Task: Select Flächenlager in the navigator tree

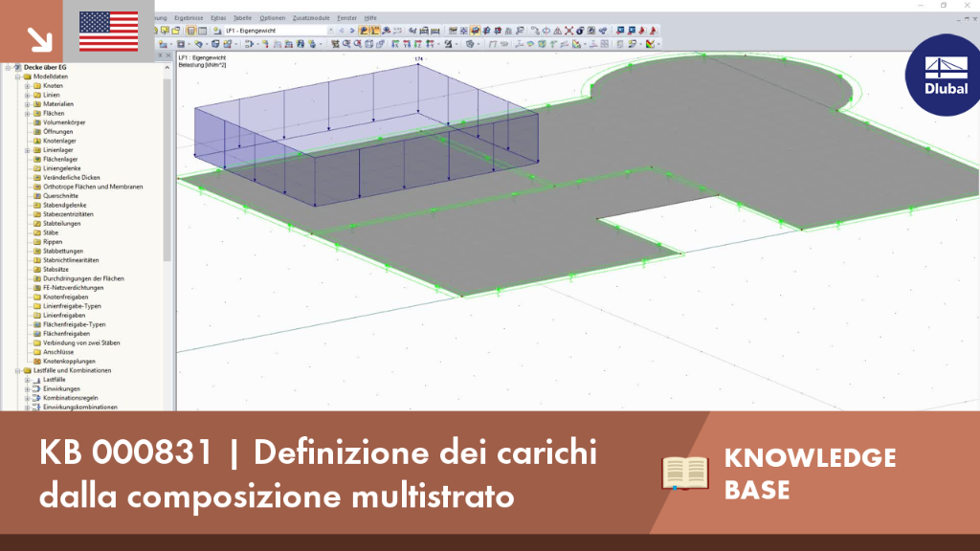Action: pyautogui.click(x=60, y=160)
